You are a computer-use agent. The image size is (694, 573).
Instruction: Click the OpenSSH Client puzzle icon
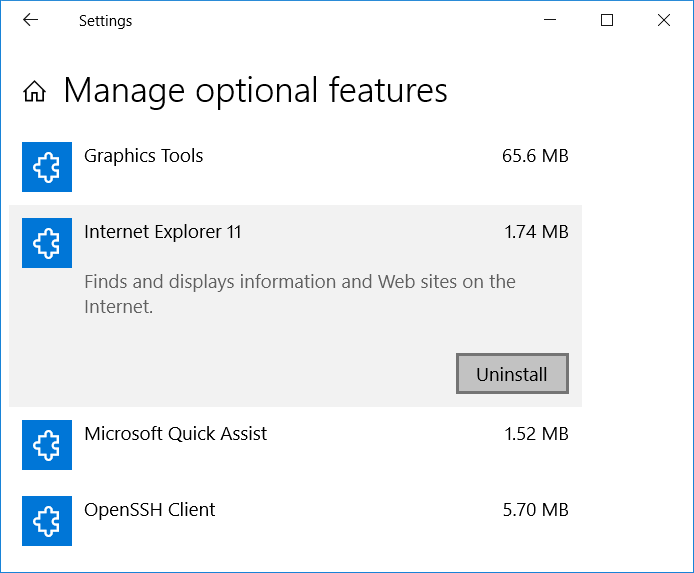(47, 521)
